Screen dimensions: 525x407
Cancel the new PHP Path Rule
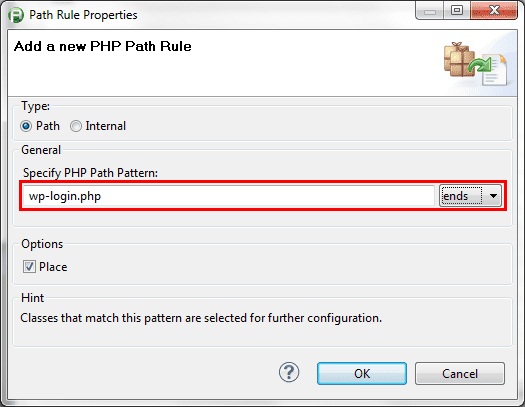click(x=460, y=374)
